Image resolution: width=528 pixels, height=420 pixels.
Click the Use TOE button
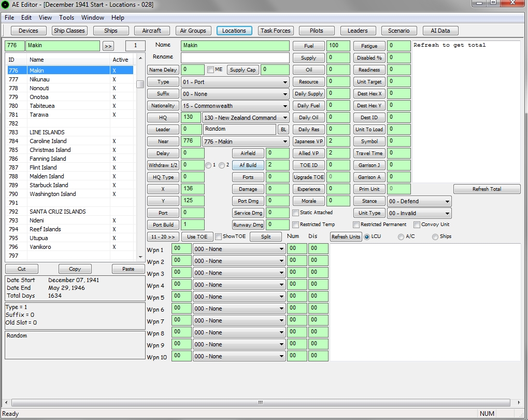(196, 236)
